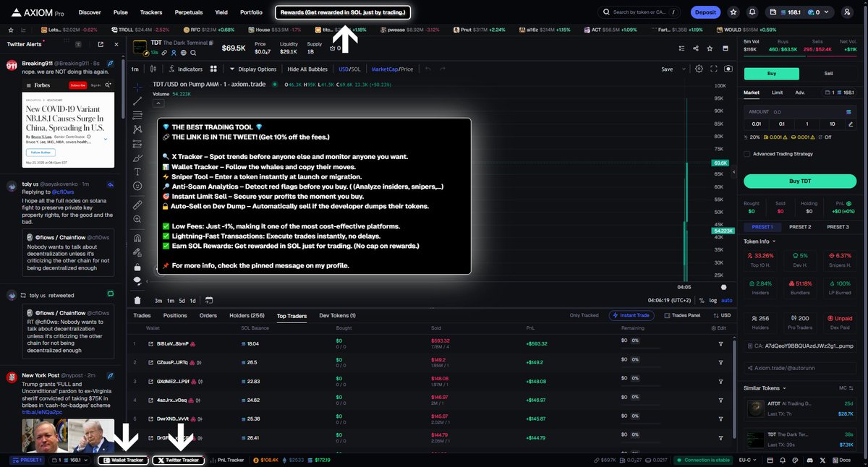Open the favorites star in header
Image resolution: width=868 pixels, height=467 pixels.
[733, 12]
